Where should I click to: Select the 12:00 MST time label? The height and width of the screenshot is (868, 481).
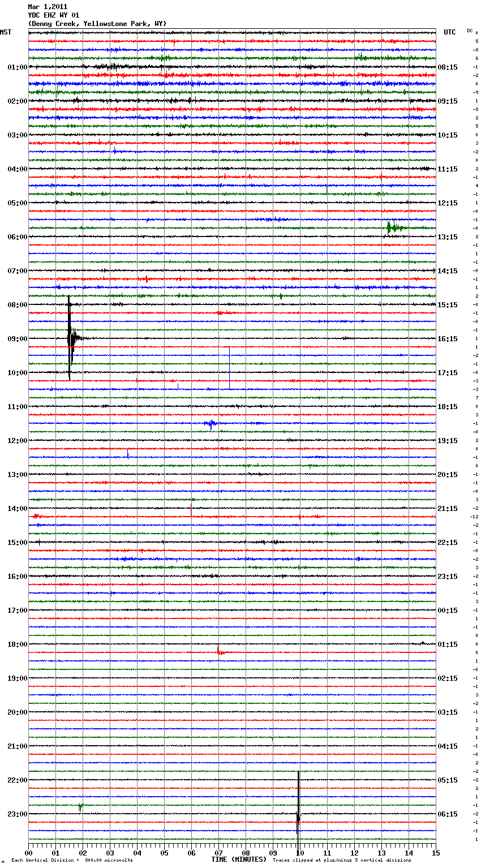18,441
